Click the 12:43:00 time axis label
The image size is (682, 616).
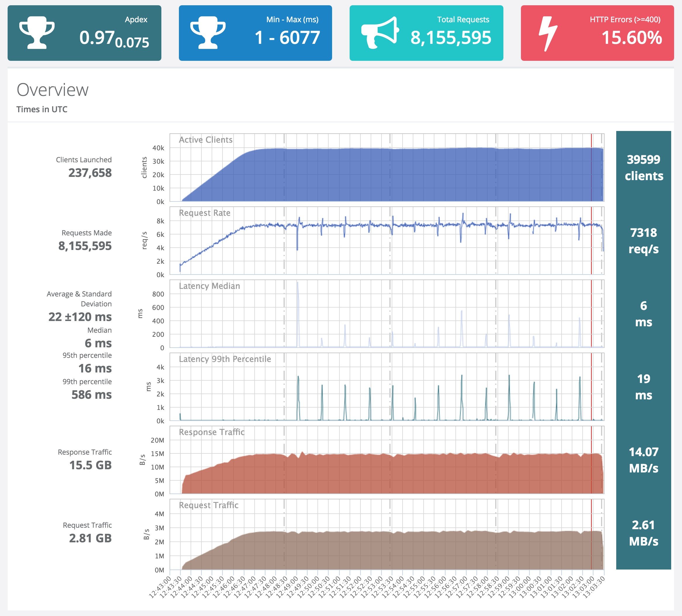(160, 587)
